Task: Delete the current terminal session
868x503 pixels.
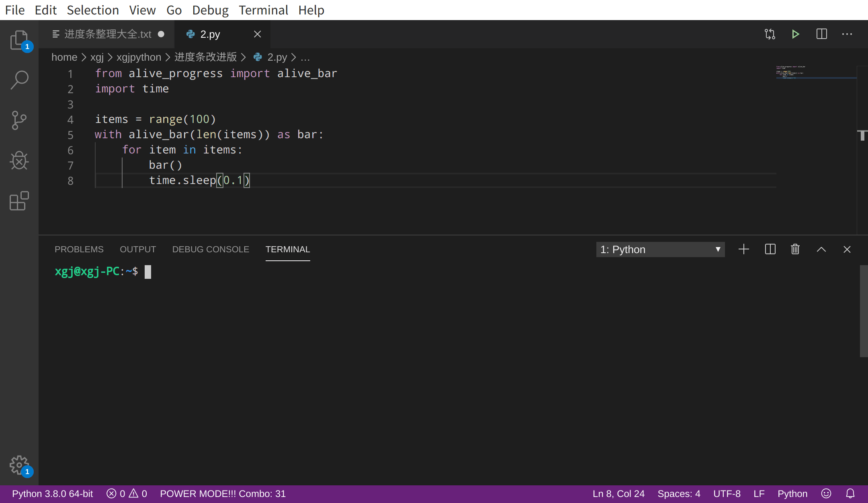Action: 795,249
